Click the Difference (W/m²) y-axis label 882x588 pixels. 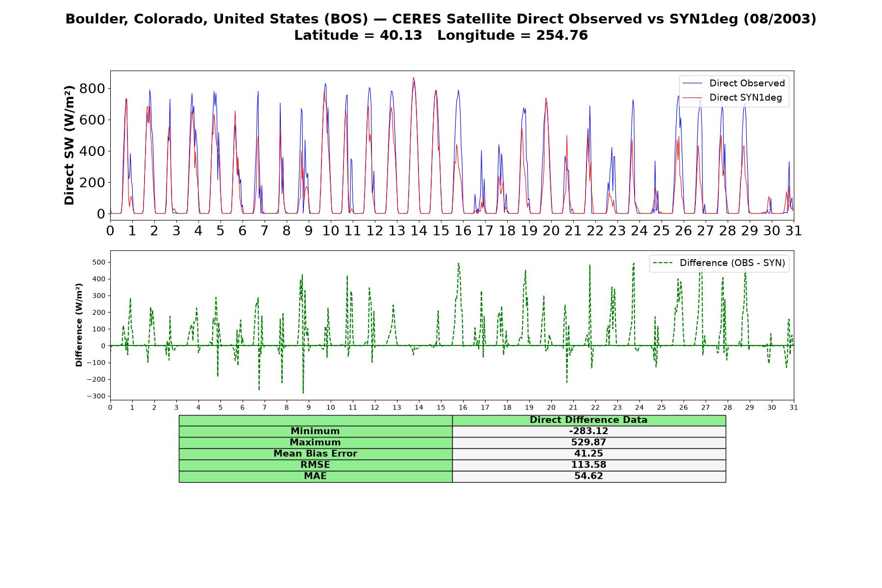coord(79,325)
